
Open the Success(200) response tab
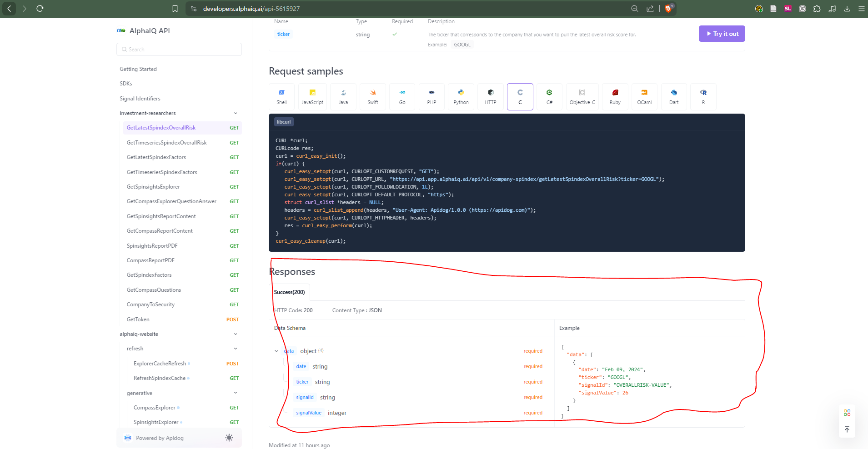(x=290, y=292)
